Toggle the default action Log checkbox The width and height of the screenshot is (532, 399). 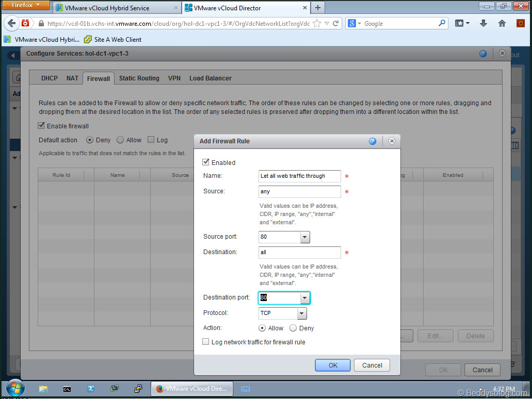[151, 140]
